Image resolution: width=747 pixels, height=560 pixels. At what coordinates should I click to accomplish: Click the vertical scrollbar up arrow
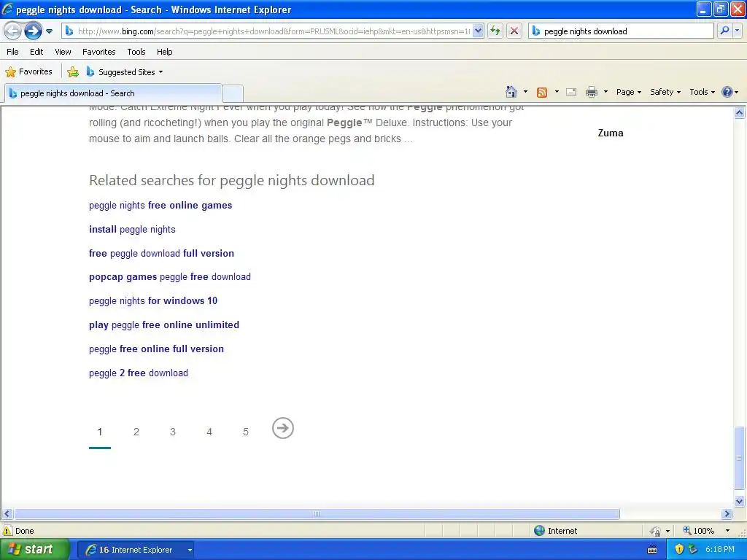740,112
